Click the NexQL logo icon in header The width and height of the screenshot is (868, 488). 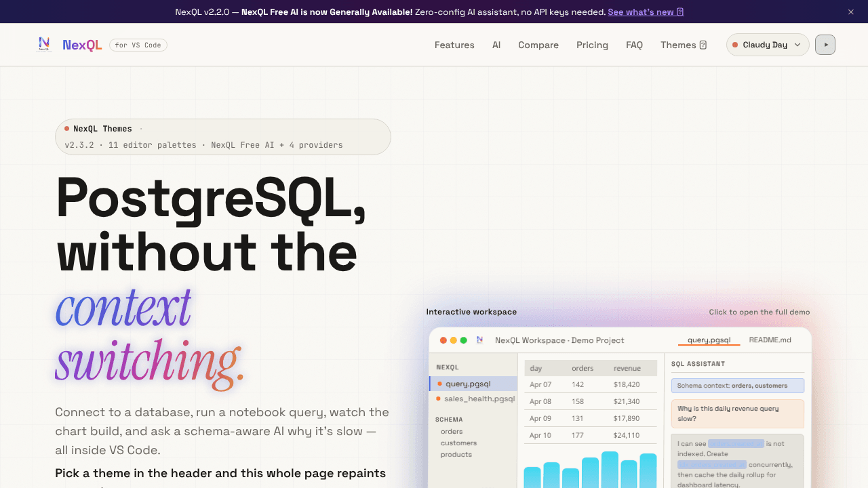[44, 45]
